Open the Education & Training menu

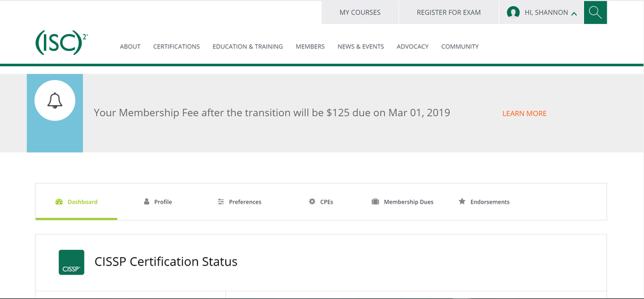point(248,46)
